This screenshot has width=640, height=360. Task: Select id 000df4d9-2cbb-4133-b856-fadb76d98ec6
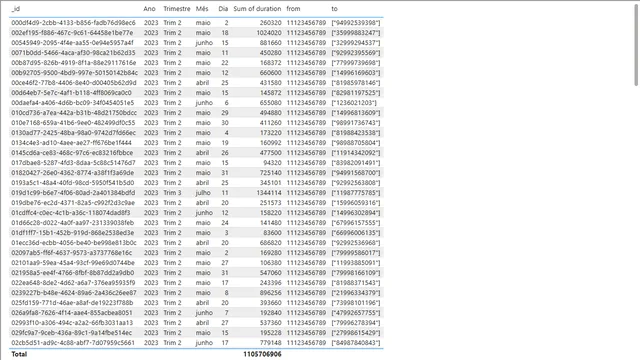click(x=73, y=23)
